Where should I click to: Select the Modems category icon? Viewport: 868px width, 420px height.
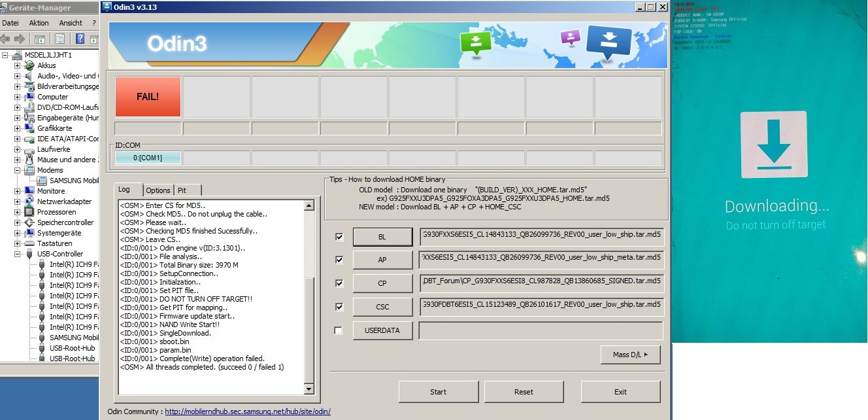point(29,170)
